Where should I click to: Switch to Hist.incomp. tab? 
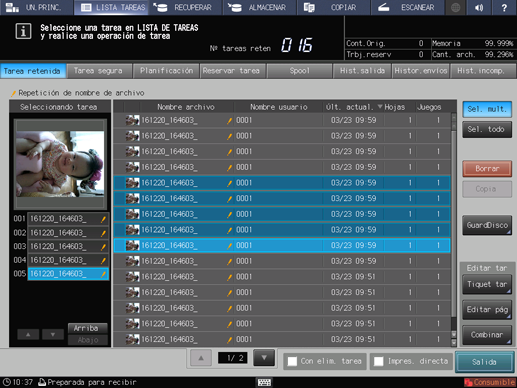(x=483, y=71)
